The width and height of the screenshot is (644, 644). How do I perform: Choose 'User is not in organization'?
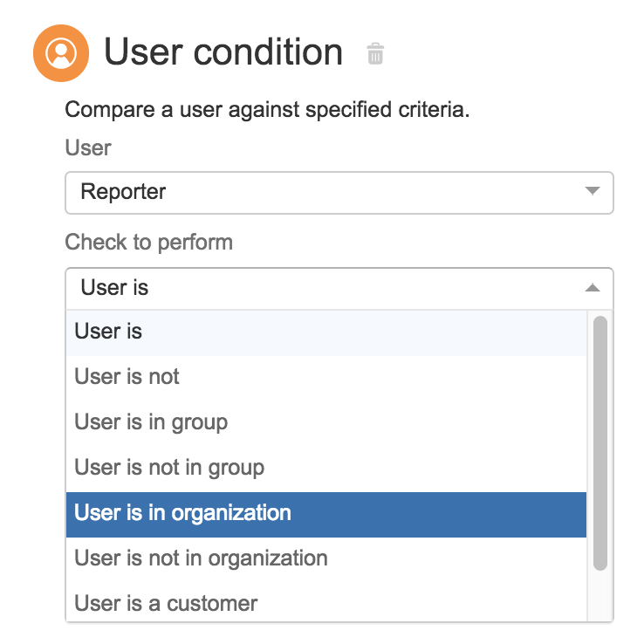[326, 558]
